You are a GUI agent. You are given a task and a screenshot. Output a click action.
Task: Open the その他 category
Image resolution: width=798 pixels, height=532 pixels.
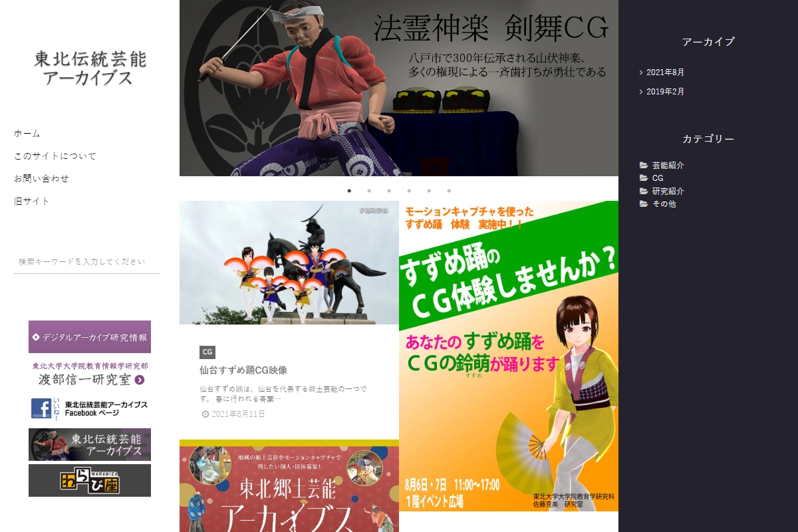point(664,204)
